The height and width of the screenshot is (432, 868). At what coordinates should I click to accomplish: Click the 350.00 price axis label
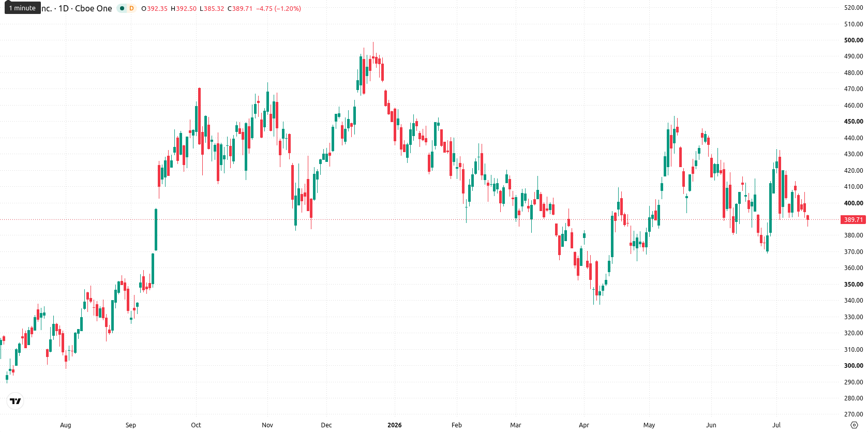pos(854,284)
